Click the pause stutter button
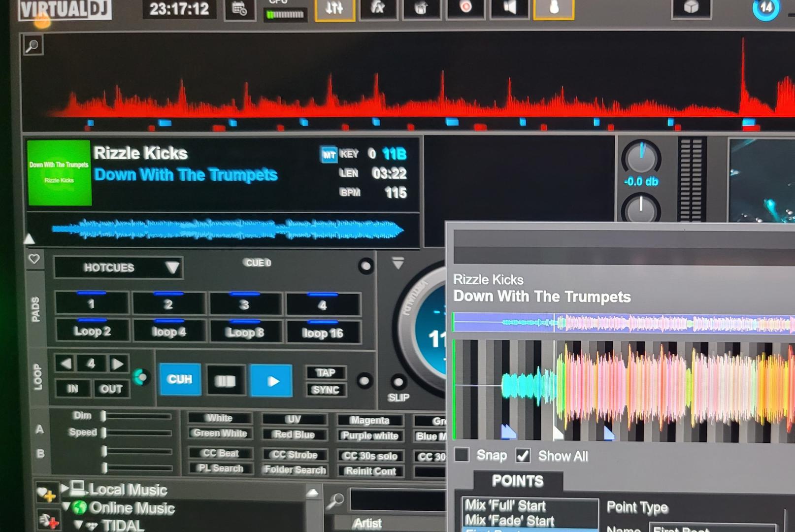 (226, 380)
